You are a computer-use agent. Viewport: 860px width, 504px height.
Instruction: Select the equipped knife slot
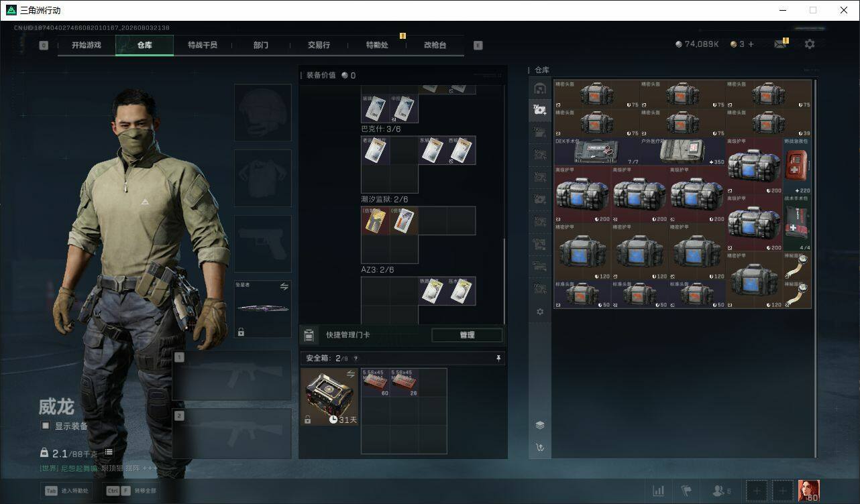coord(262,309)
